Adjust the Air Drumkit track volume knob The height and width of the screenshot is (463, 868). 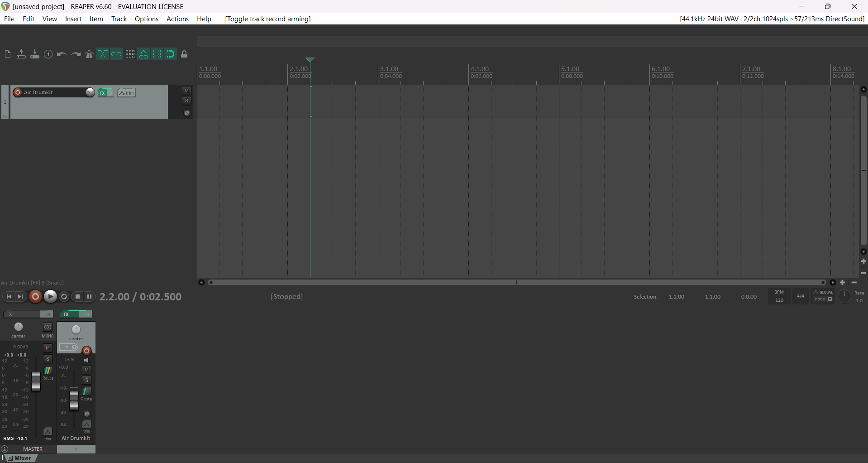(x=90, y=92)
